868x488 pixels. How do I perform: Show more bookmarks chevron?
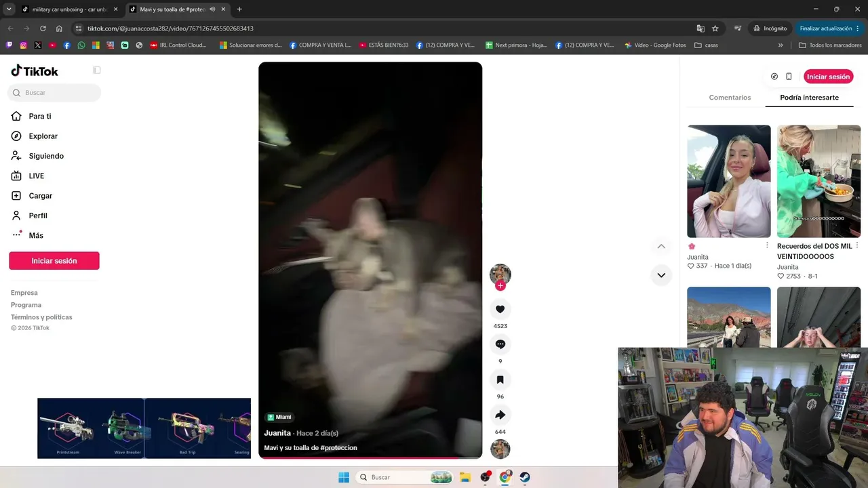(x=781, y=45)
